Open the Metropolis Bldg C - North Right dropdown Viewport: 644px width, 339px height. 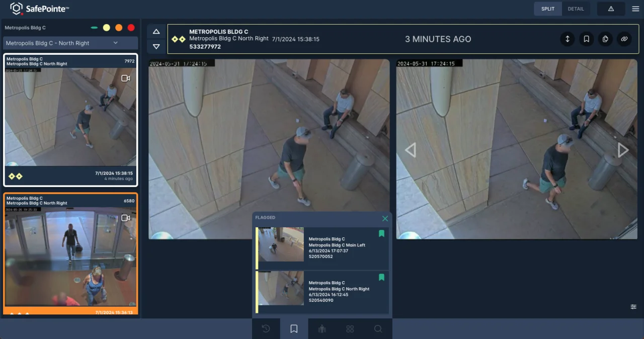coord(70,43)
